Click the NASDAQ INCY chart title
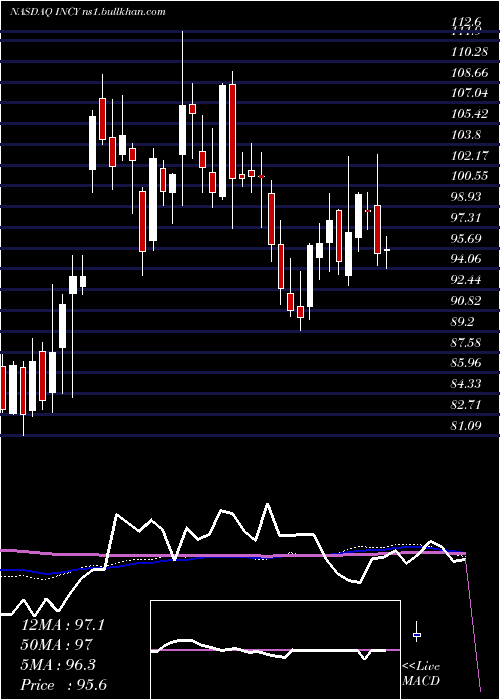 (x=88, y=12)
